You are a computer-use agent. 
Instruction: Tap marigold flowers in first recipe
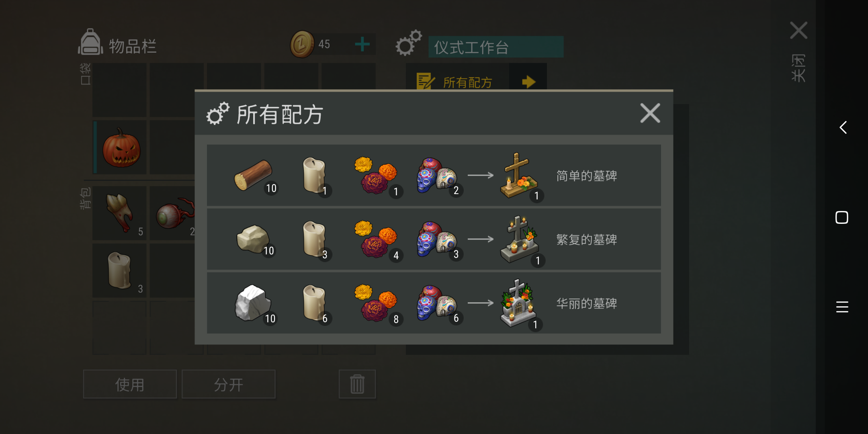375,176
